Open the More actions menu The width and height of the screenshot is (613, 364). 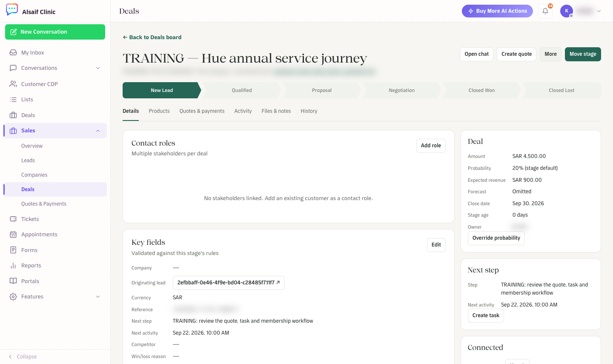(550, 54)
